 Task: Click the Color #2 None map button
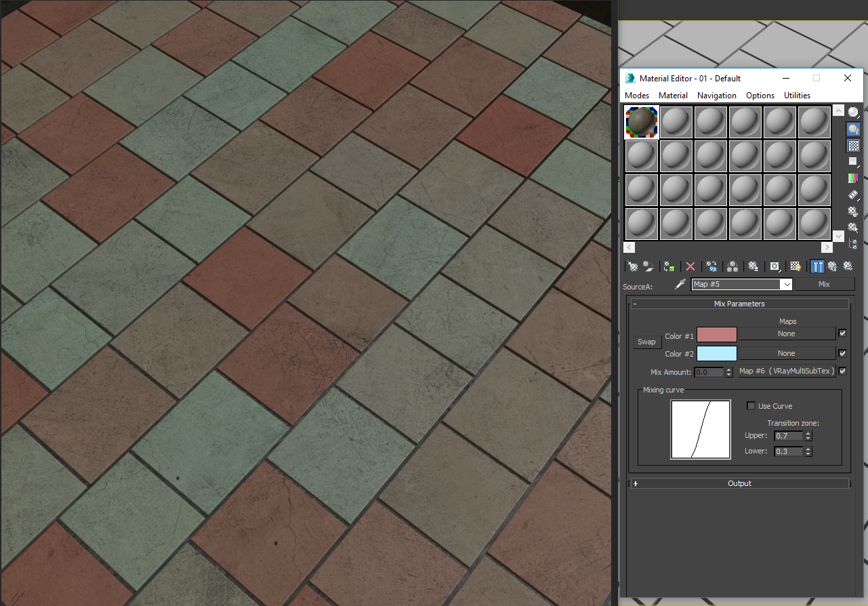point(787,353)
